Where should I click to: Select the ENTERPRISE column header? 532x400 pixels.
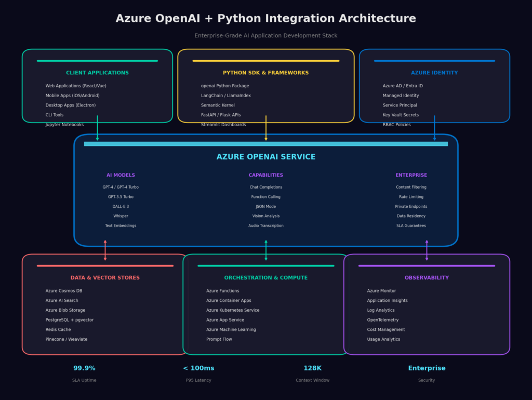click(411, 176)
